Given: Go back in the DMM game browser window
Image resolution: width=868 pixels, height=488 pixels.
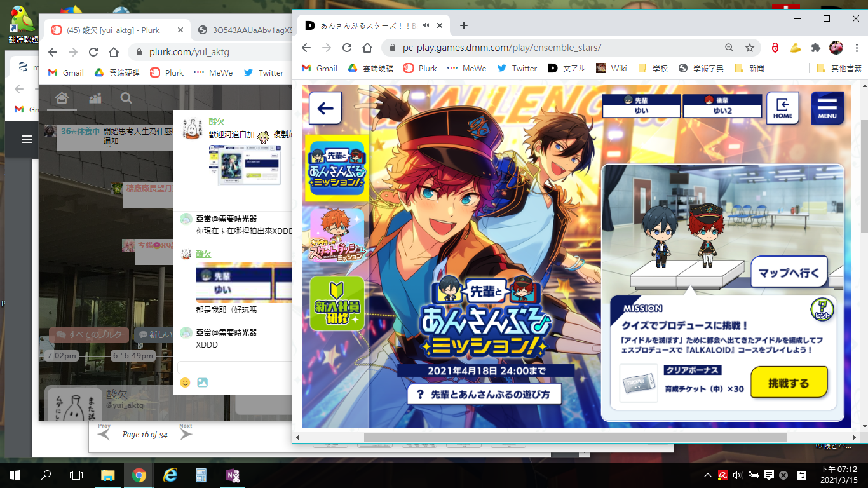Looking at the screenshot, I should click(x=306, y=48).
